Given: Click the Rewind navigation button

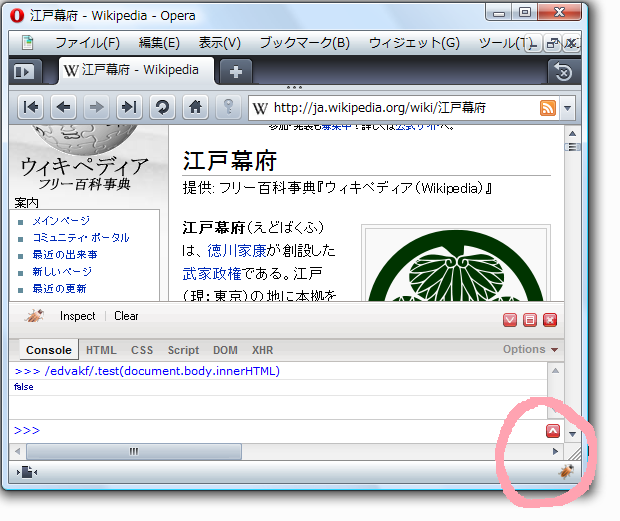Looking at the screenshot, I should [31, 107].
